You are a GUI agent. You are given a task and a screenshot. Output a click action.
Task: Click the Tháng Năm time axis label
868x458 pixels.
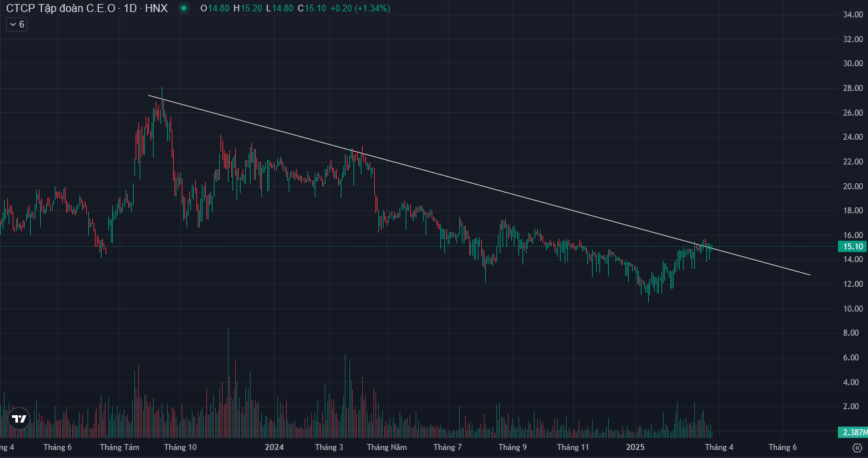coord(386,447)
